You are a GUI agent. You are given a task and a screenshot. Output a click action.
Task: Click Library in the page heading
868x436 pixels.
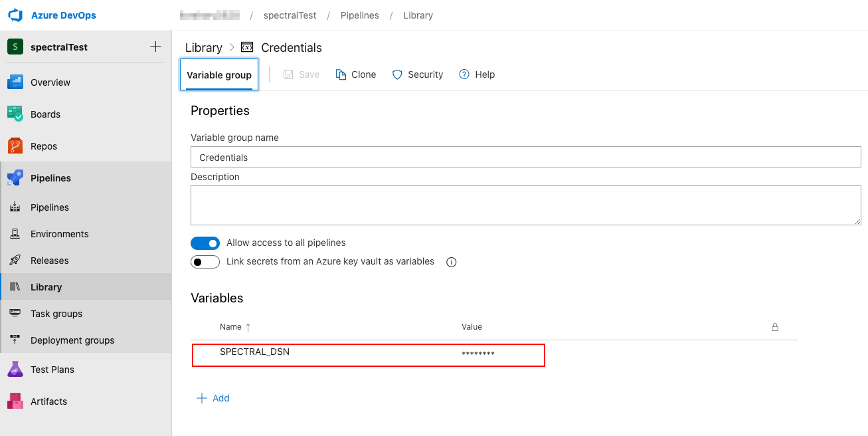coord(203,48)
